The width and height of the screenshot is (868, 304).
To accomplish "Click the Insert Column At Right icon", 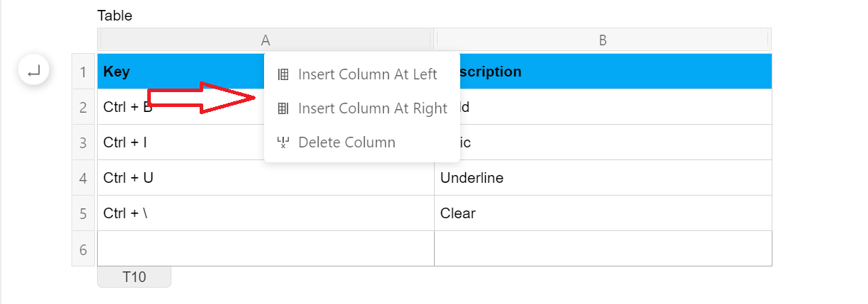I will coord(282,108).
